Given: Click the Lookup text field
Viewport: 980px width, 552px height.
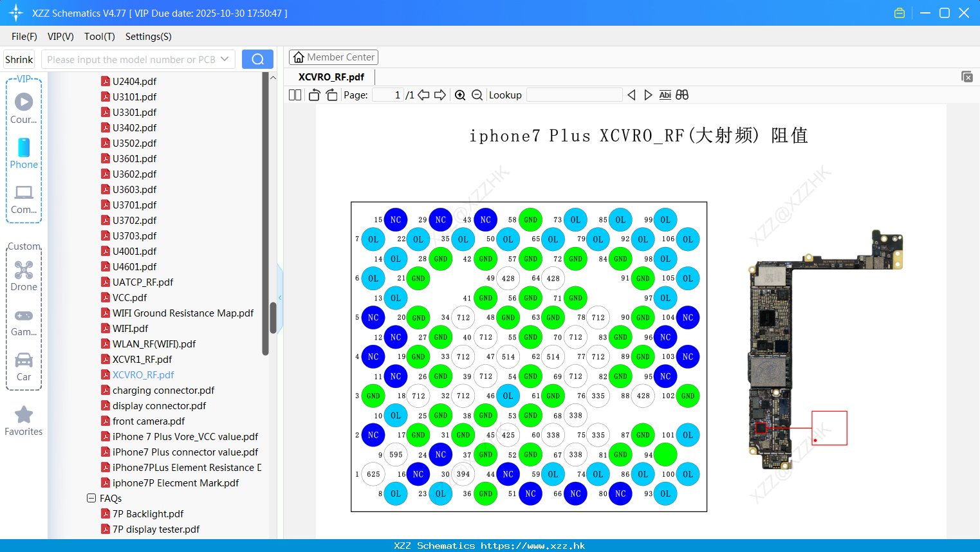Looking at the screenshot, I should tap(575, 95).
